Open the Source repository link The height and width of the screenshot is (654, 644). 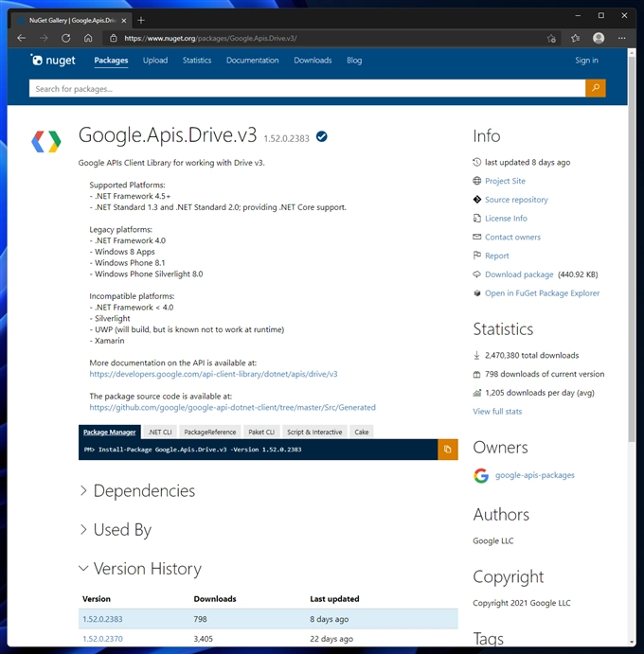coord(516,200)
